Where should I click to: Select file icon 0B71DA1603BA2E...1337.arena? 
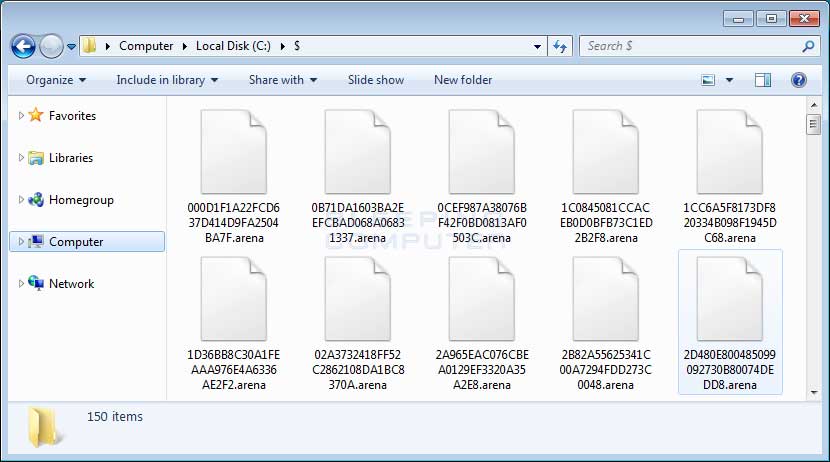click(358, 152)
